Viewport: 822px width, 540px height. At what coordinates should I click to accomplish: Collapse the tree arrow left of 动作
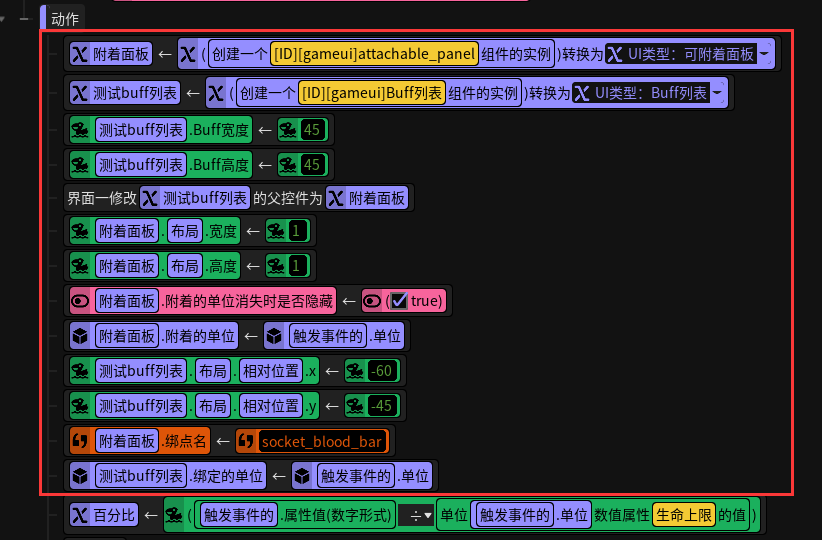3,19
